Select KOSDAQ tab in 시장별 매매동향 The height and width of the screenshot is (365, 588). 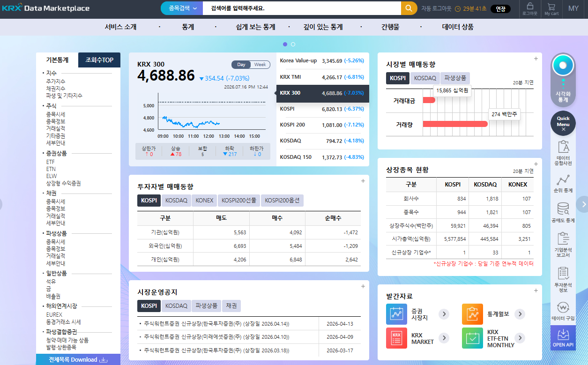[x=425, y=78]
